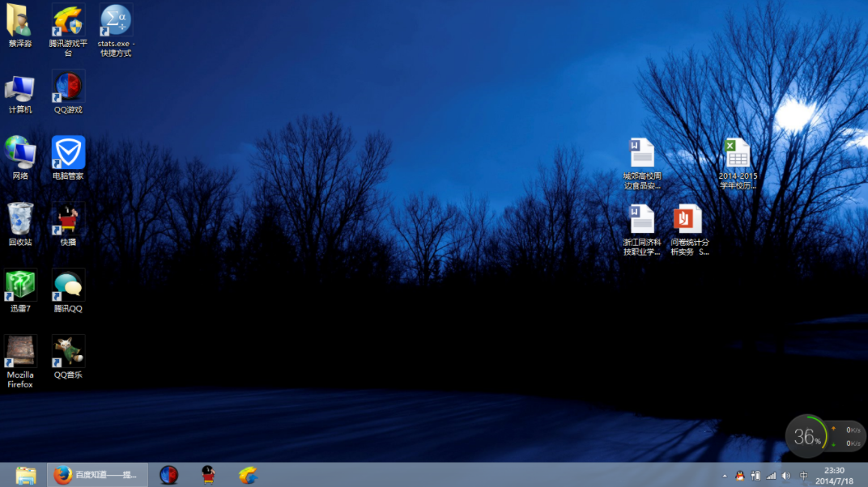
Task: Select the 问卷统计分析实务 PDF file
Action: point(689,220)
